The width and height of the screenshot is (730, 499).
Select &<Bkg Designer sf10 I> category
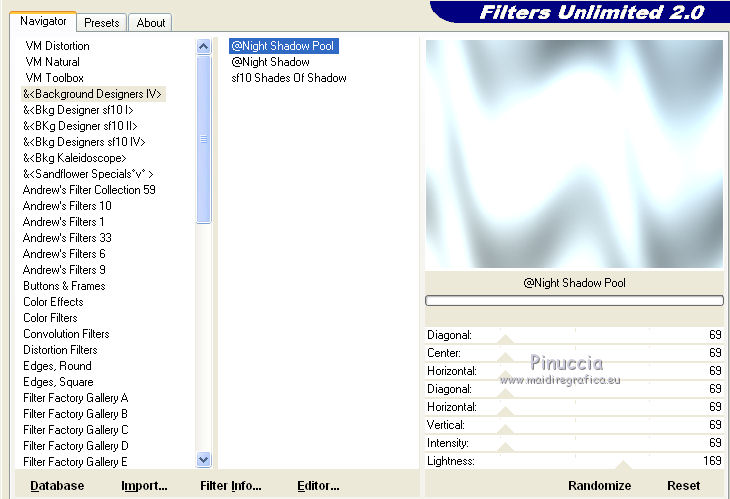click(78, 110)
